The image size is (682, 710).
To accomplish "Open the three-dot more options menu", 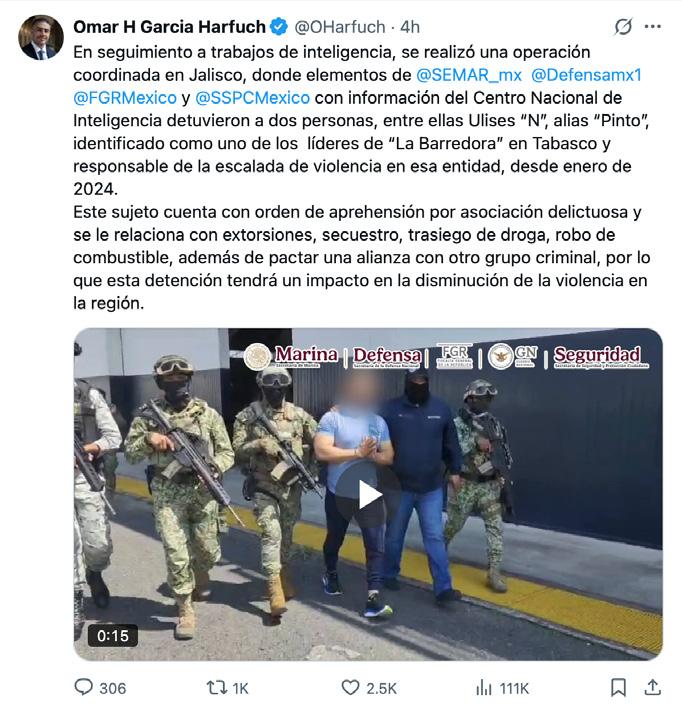I will click(653, 27).
